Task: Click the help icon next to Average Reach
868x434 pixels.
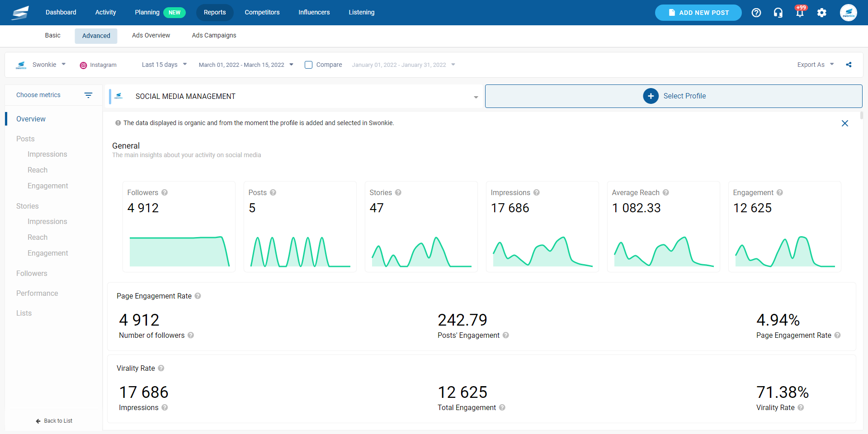Action: pos(666,192)
